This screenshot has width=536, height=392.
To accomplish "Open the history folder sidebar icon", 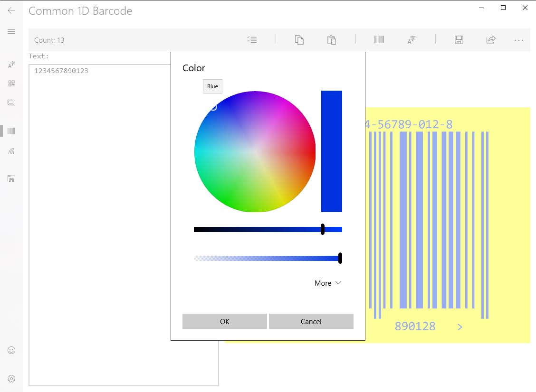I will click(x=11, y=178).
